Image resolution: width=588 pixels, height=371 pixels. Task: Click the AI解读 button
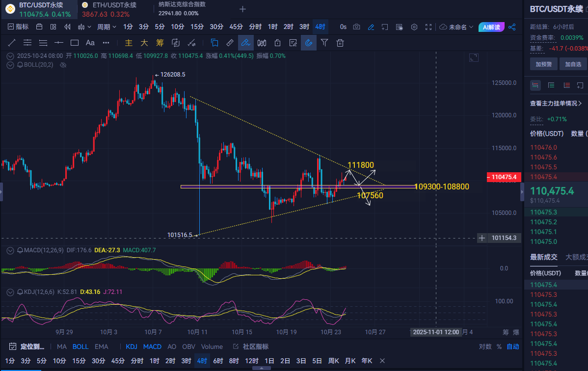coord(491,27)
